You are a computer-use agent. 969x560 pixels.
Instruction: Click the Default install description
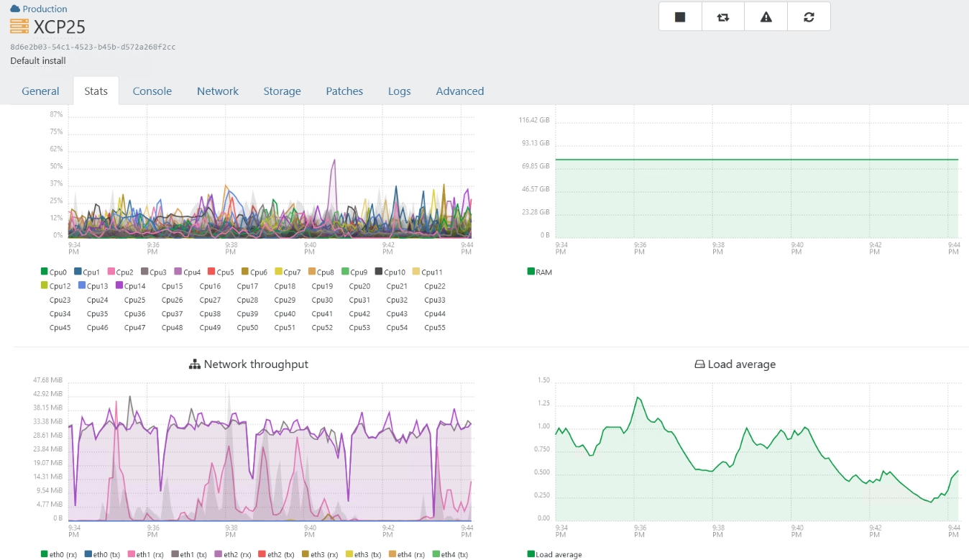pyautogui.click(x=38, y=60)
